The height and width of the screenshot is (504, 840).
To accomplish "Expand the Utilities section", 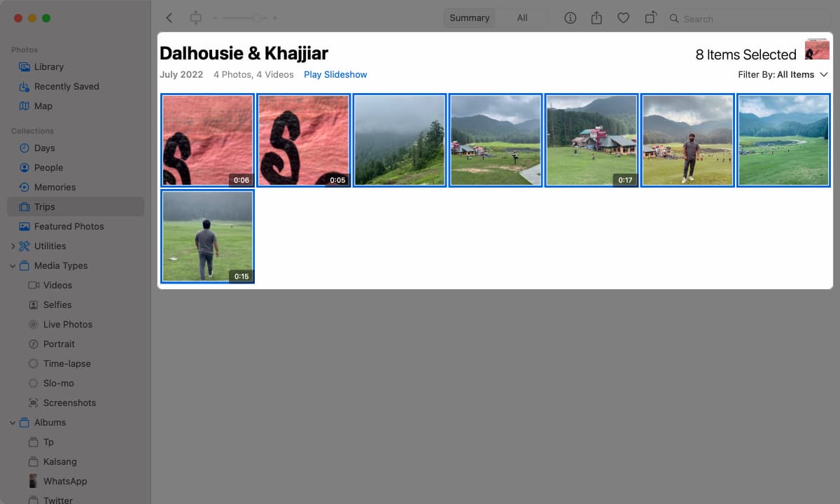I will pyautogui.click(x=13, y=246).
